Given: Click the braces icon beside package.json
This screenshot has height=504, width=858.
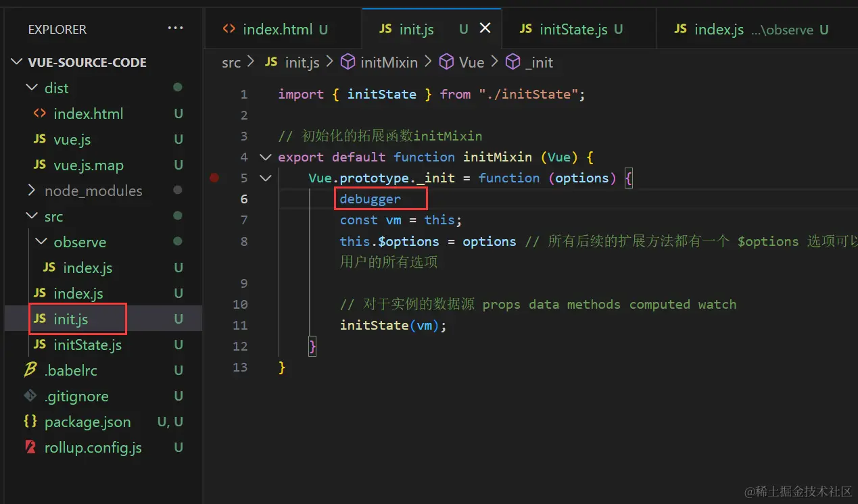Looking at the screenshot, I should pos(30,421).
